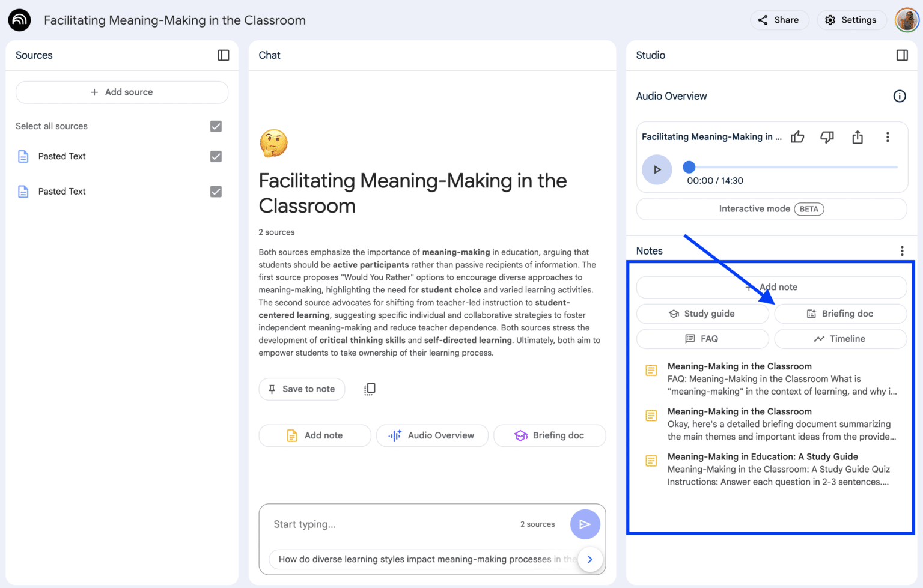
Task: Expand the suggested question about learning styles
Action: point(590,559)
